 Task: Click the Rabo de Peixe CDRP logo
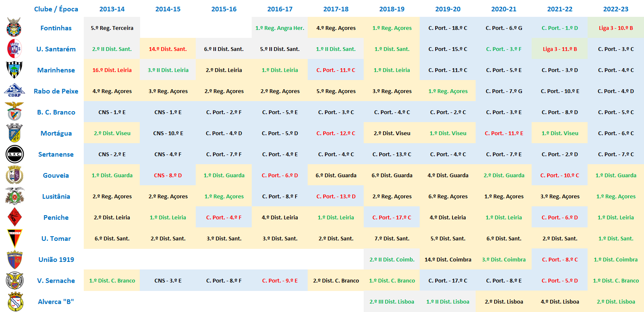14,91
